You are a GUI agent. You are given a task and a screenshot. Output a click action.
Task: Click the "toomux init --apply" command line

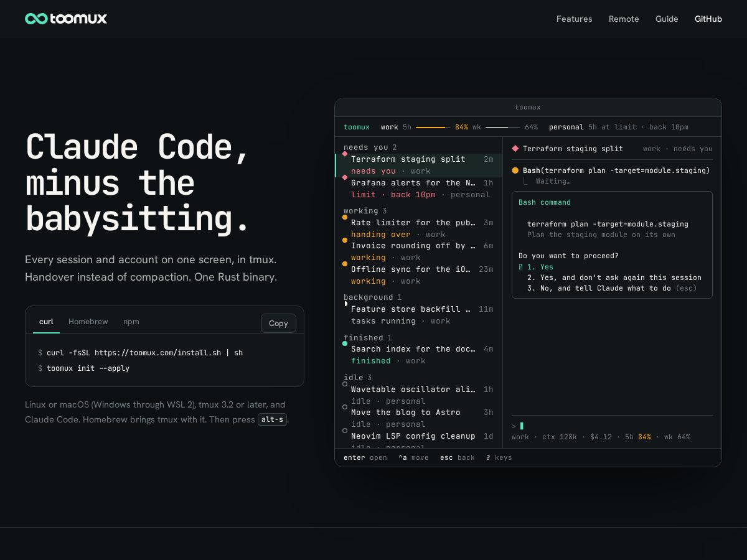[88, 368]
